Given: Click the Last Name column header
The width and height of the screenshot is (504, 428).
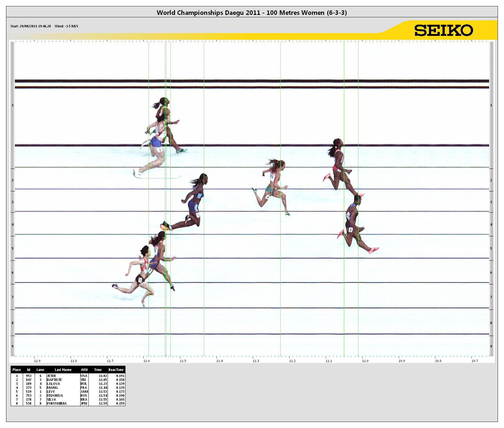Looking at the screenshot, I should coord(63,370).
